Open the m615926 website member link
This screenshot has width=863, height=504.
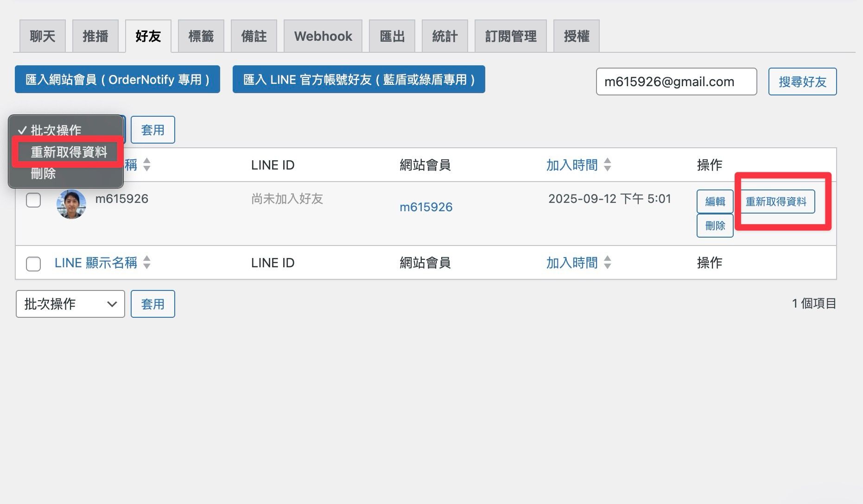(x=426, y=207)
